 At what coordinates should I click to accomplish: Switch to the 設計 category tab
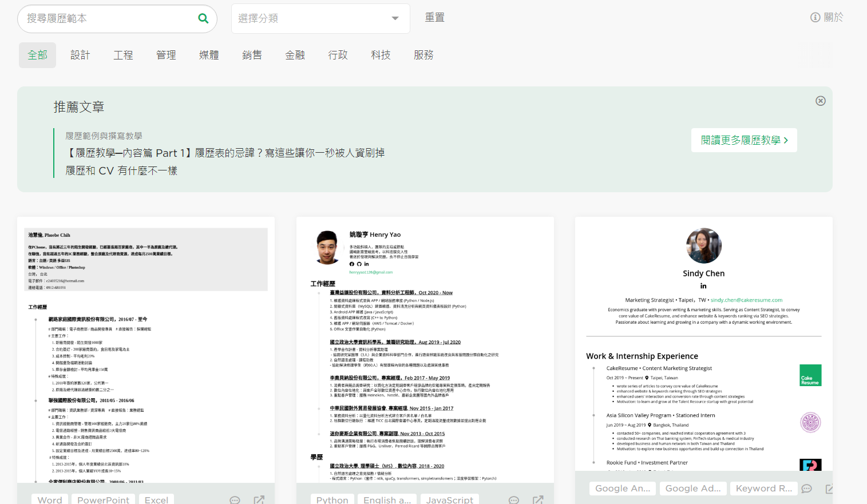[80, 55]
